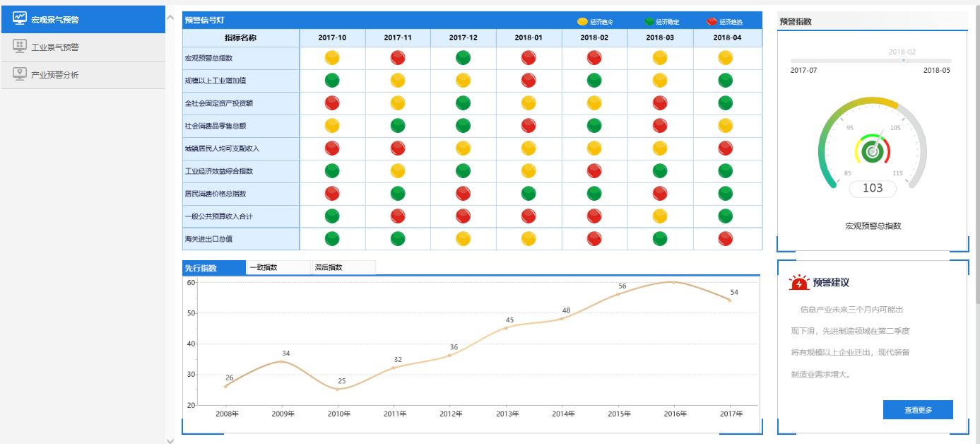Image resolution: width=980 pixels, height=444 pixels.
Task: Click the 一般公共预算收入合计 light for 2018-01
Action: tap(529, 216)
